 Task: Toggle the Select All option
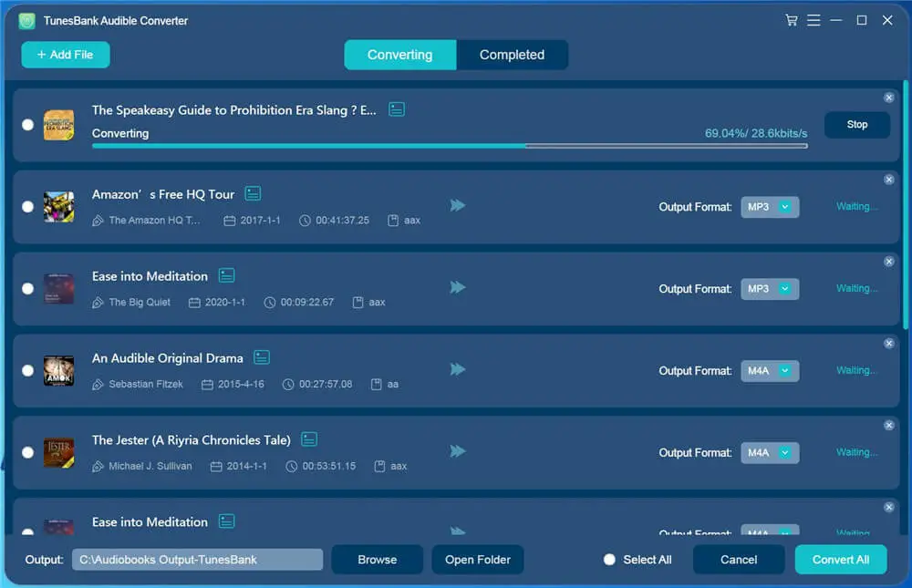pyautogui.click(x=609, y=560)
